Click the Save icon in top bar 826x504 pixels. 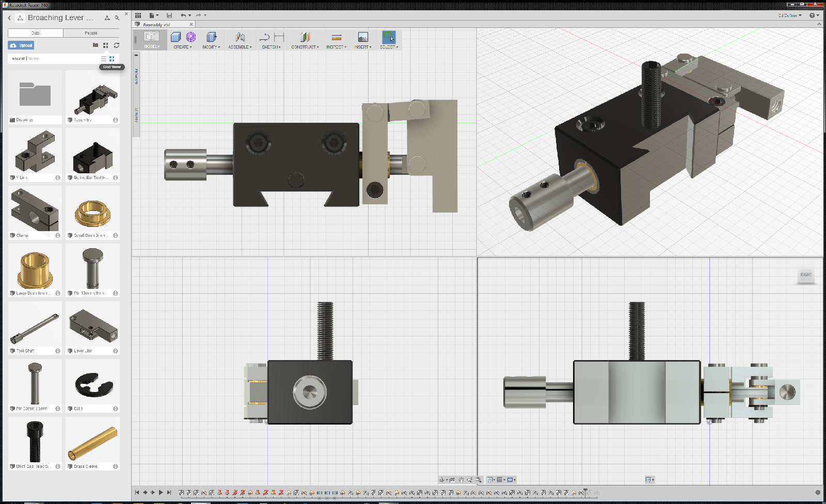[x=169, y=15]
